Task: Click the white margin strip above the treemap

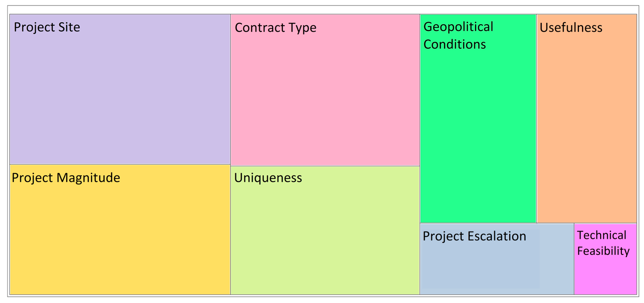Action: point(322,10)
